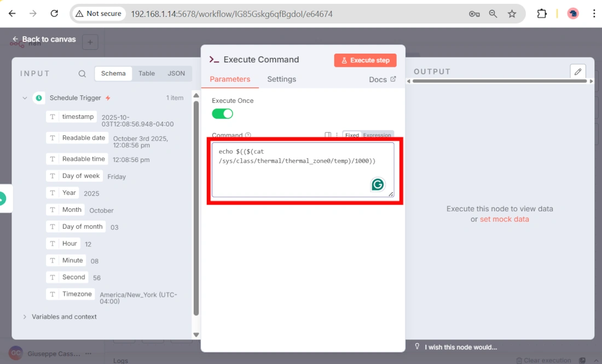Click the Execute step button
The image size is (602, 364).
365,60
